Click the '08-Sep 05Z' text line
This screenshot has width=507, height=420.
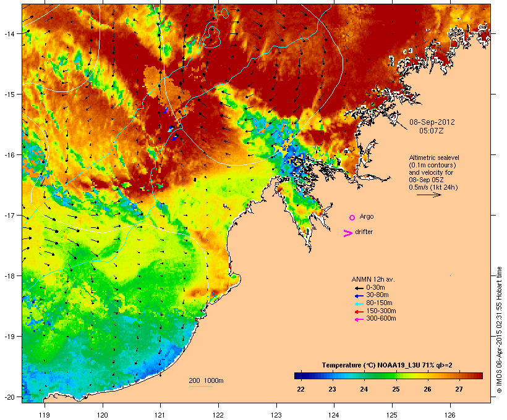coord(426,180)
